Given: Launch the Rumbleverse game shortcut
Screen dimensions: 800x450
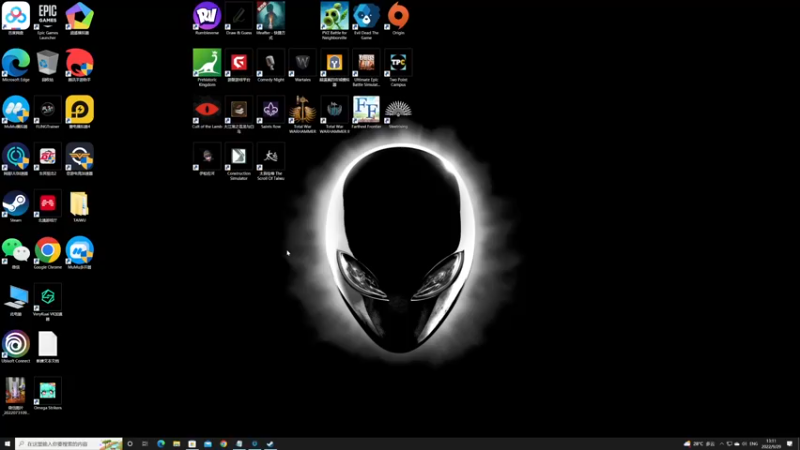Looking at the screenshot, I should [207, 18].
